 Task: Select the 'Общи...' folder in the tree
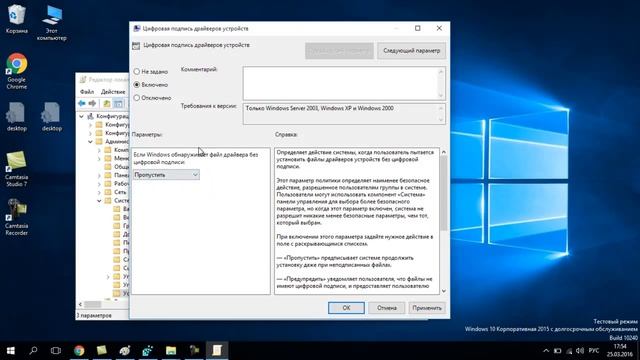coord(117,167)
